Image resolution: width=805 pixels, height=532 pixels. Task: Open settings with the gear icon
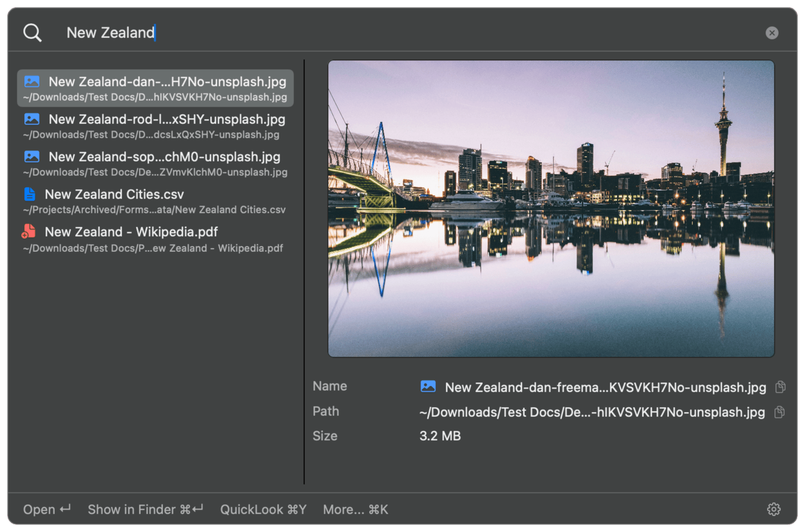774,509
